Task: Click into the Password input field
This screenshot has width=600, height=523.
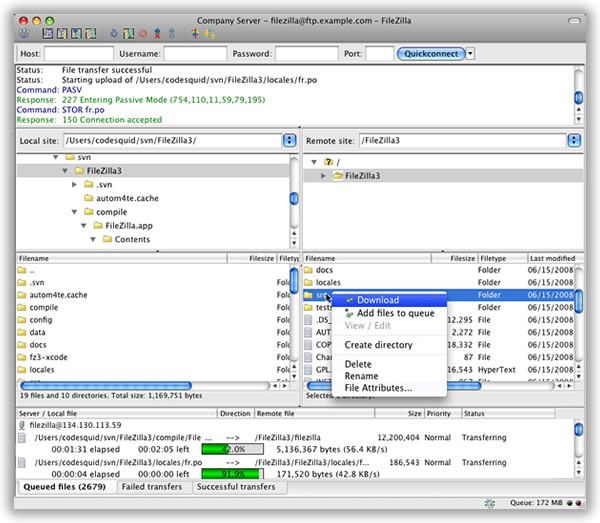Action: (307, 54)
